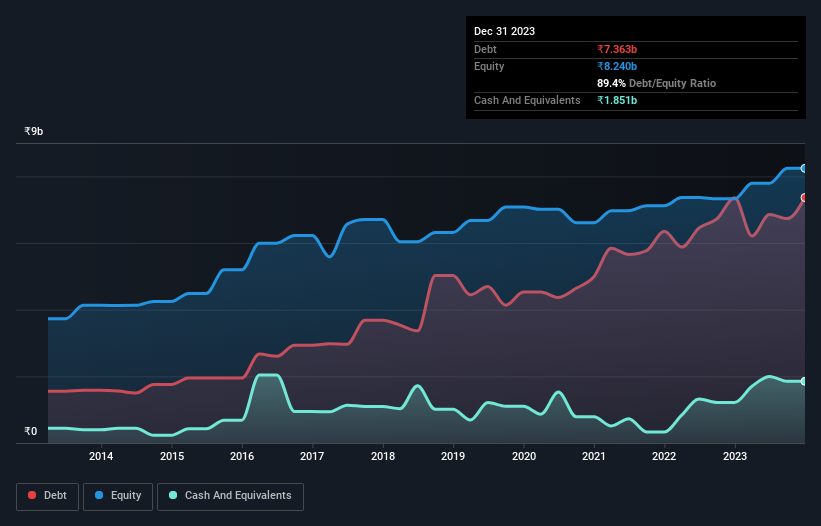
Task: Toggle the Debt series legend button
Action: [x=47, y=496]
